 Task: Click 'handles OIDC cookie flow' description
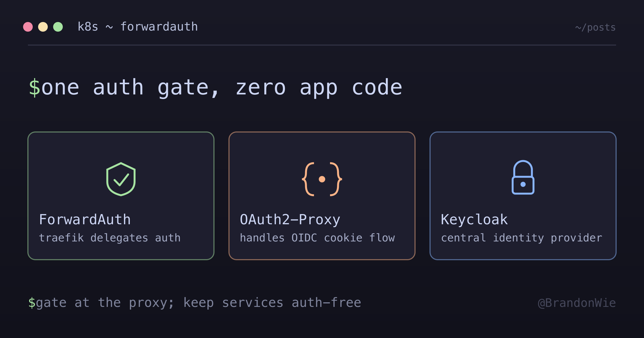(x=317, y=238)
